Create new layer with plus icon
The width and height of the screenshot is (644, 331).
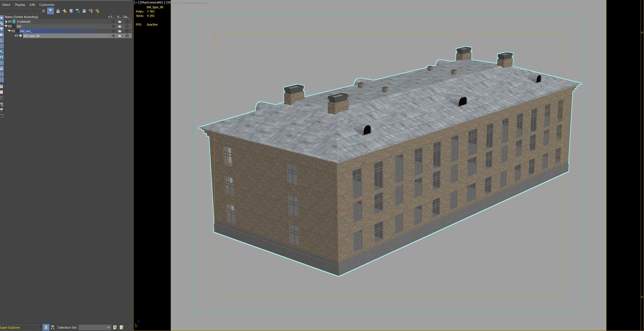click(64, 11)
